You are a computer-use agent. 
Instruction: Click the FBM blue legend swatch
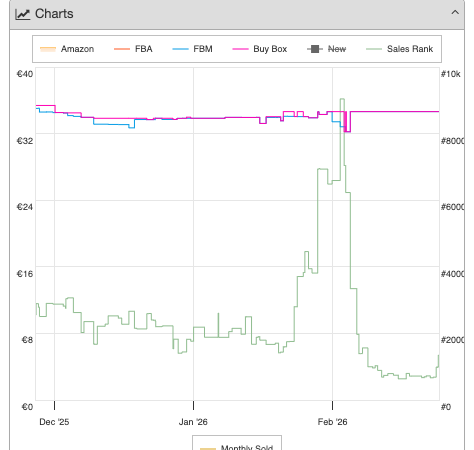coord(180,49)
